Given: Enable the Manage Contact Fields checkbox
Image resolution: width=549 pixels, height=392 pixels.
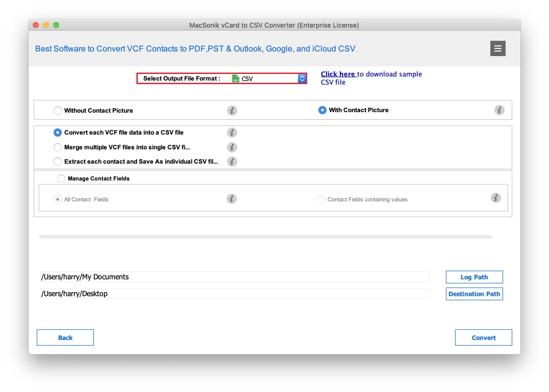Looking at the screenshot, I should 61,178.
